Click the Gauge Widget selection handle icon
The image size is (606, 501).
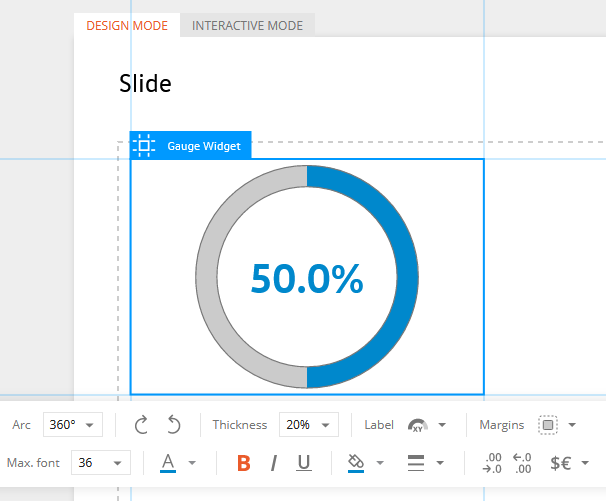(144, 145)
